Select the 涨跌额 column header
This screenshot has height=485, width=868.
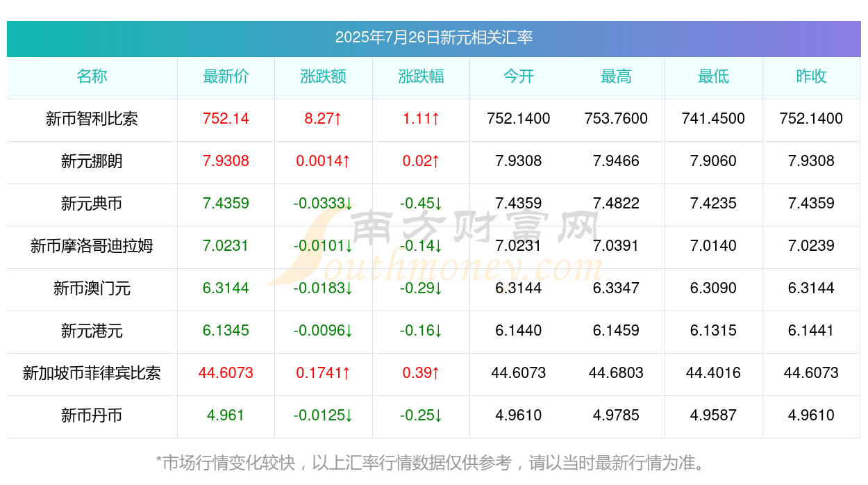[323, 76]
